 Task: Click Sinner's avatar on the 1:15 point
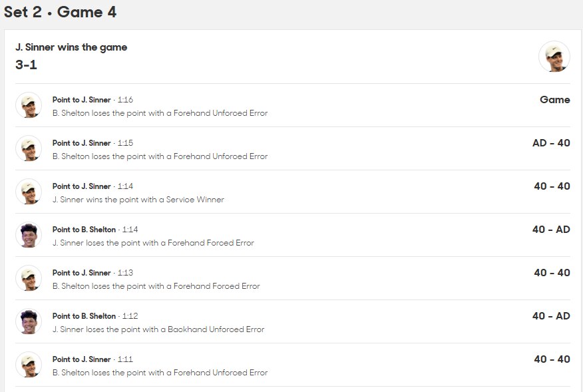point(29,148)
